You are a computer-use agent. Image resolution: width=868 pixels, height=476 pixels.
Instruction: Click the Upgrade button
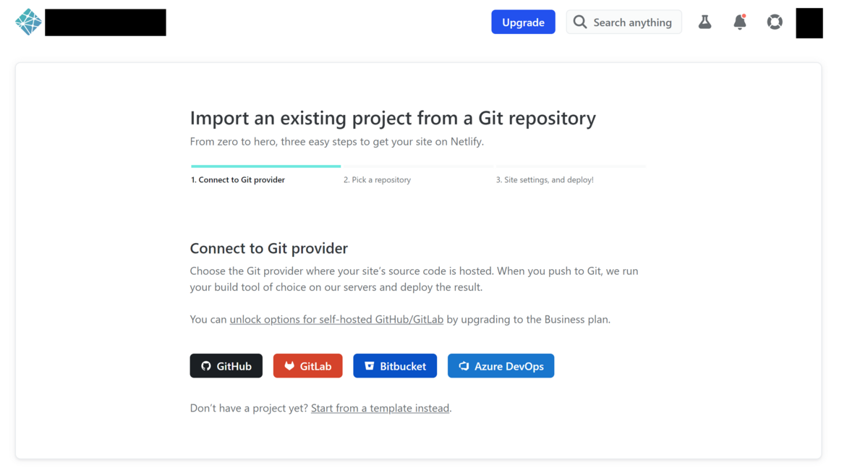point(523,22)
